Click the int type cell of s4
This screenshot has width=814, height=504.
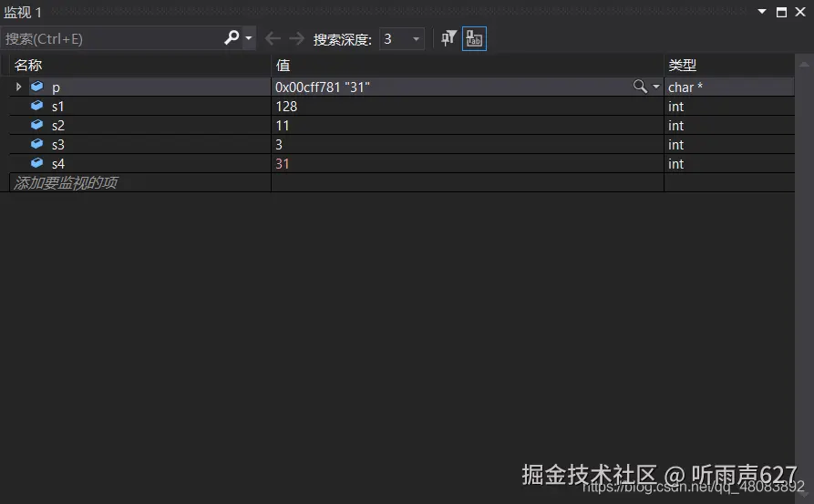(x=729, y=164)
